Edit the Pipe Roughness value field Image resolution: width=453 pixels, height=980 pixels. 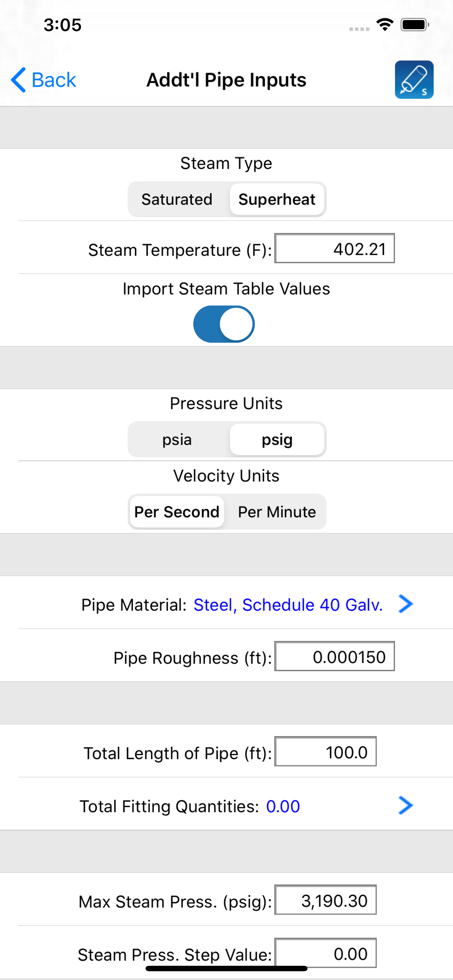click(x=334, y=656)
